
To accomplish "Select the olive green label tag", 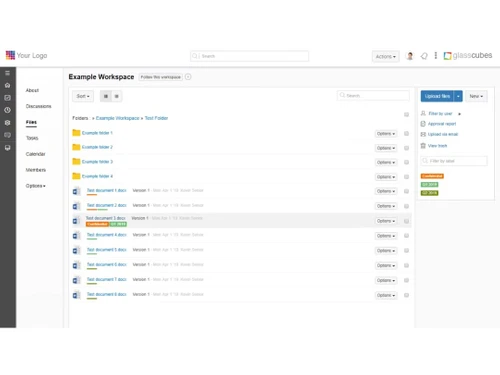I will [x=429, y=193].
